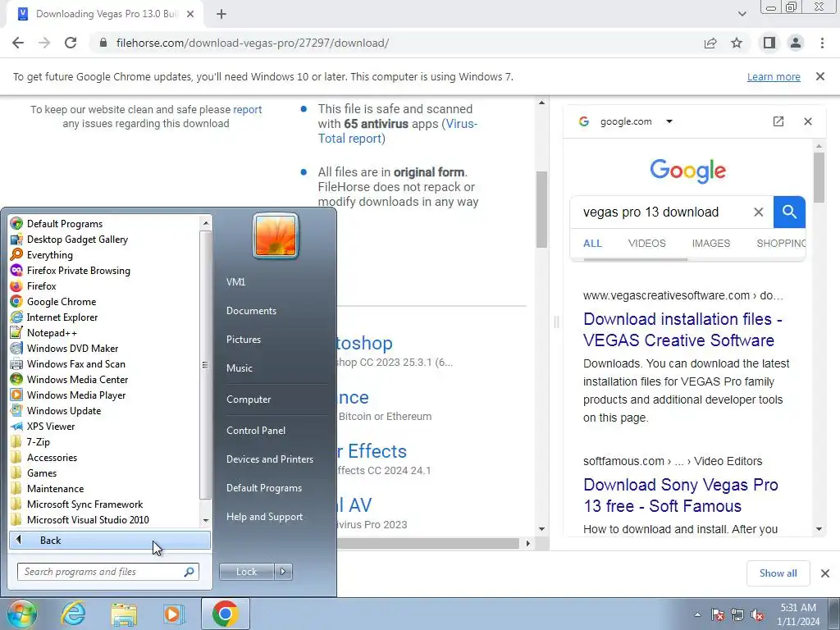
Task: Share this page from the address bar
Action: pyautogui.click(x=710, y=43)
